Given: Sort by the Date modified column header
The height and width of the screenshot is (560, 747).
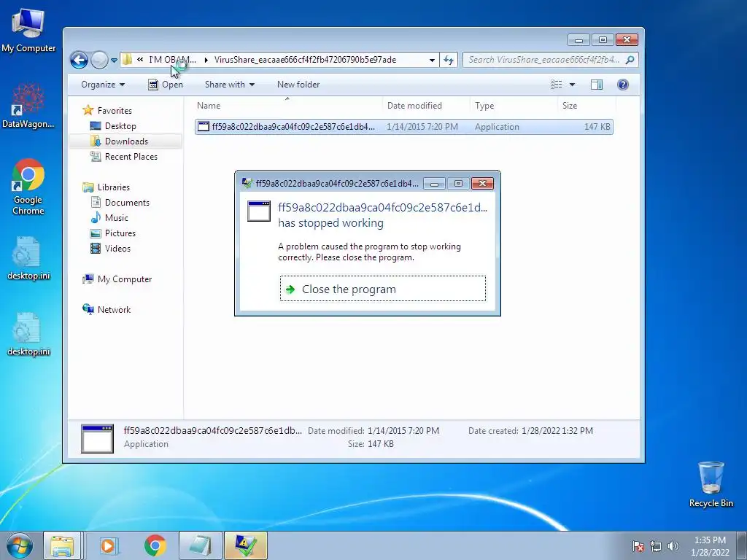Looking at the screenshot, I should [425, 106].
